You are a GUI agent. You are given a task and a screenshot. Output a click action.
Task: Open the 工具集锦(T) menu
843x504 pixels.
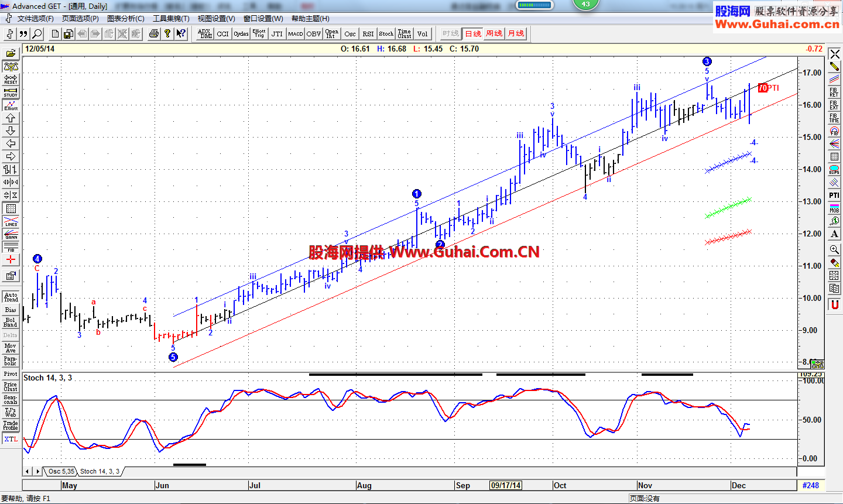click(171, 19)
